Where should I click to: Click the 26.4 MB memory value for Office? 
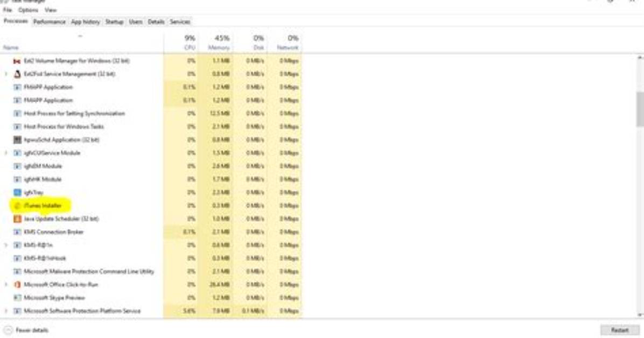click(x=220, y=284)
